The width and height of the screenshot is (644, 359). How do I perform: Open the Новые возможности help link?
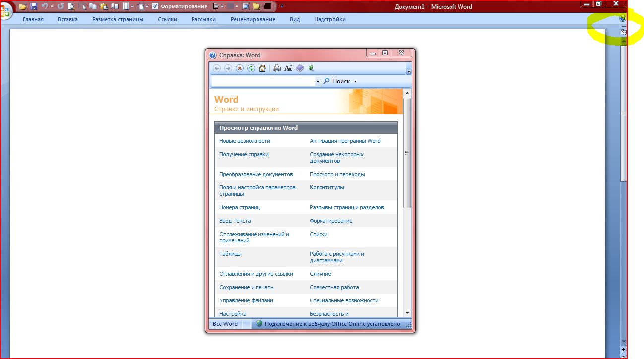coord(245,141)
